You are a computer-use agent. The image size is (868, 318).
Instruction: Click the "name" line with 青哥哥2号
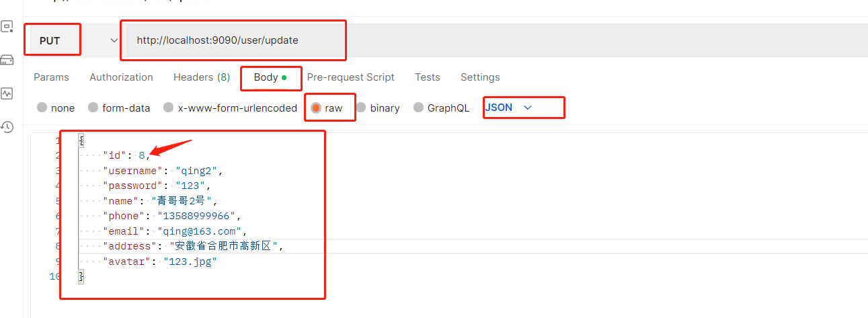[160, 200]
